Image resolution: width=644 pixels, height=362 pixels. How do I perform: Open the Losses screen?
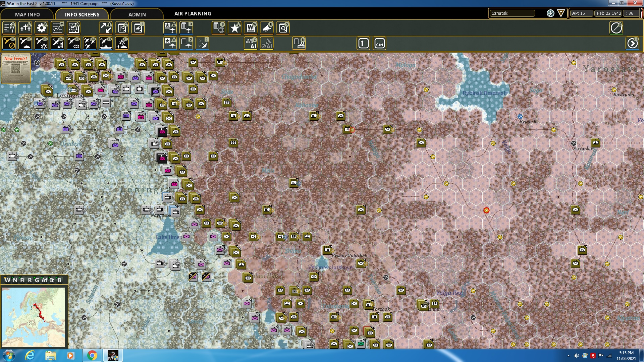[x=25, y=28]
